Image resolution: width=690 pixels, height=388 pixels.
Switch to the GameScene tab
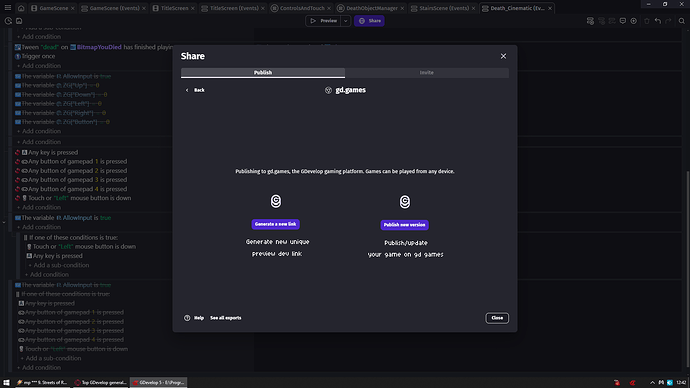click(53, 8)
